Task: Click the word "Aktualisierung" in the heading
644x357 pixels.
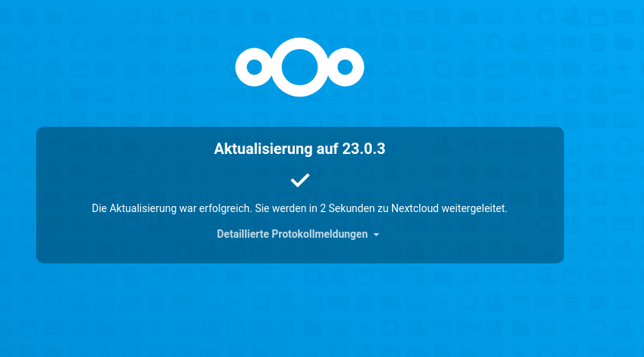Action: click(263, 149)
